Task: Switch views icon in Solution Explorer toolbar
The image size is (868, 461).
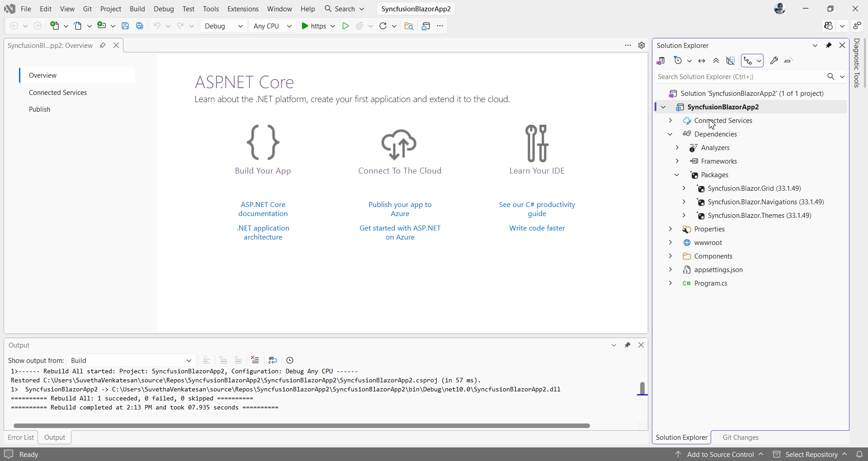Action: [661, 61]
